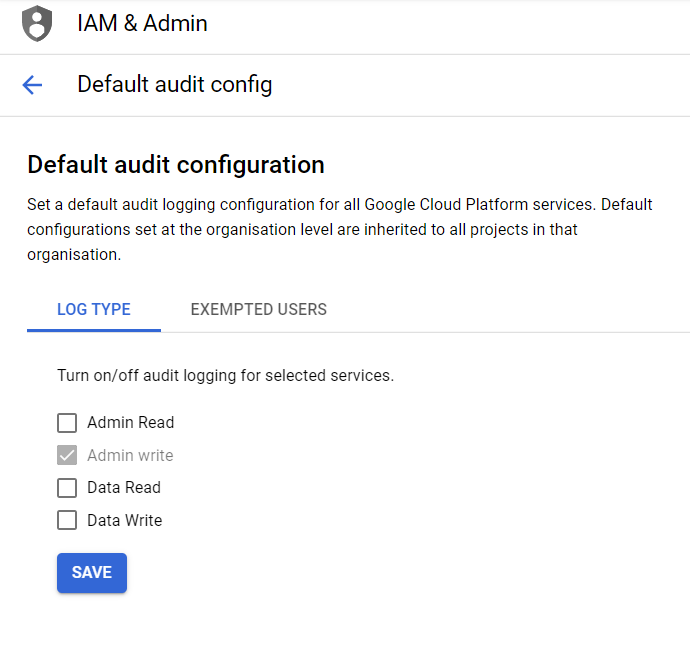Click the 'Data Write' label text
Screen dimensions: 690x655
(x=124, y=520)
